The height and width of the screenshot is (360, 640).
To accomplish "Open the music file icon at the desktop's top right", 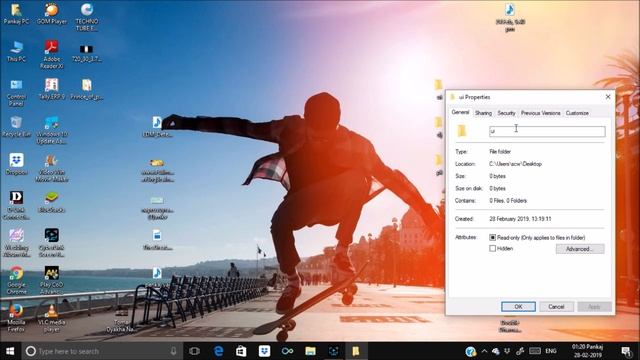I will click(510, 17).
